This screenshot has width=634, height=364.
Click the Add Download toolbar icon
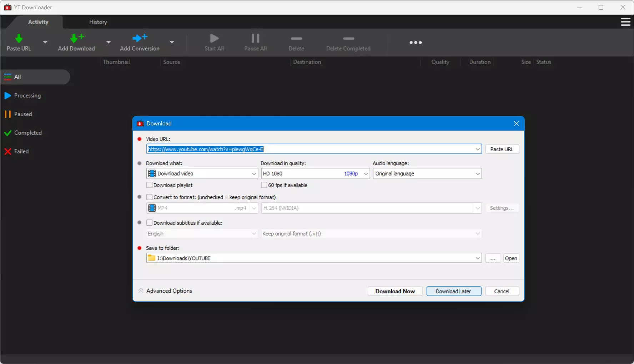(77, 38)
